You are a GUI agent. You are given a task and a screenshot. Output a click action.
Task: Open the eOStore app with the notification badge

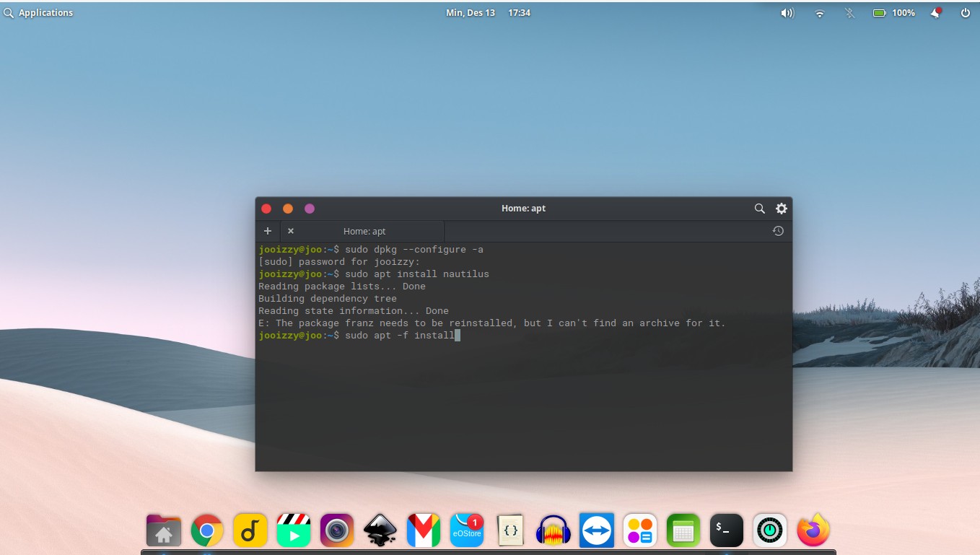point(467,530)
